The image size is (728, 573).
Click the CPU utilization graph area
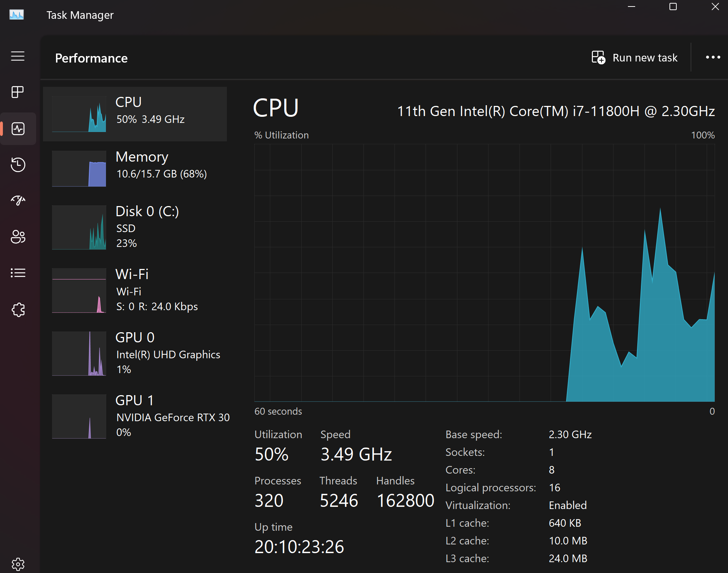click(484, 273)
